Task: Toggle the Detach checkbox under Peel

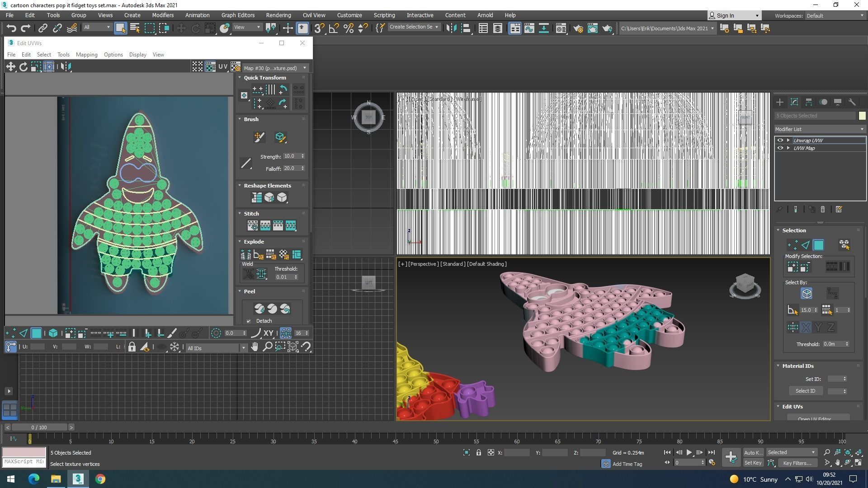Action: coord(249,321)
